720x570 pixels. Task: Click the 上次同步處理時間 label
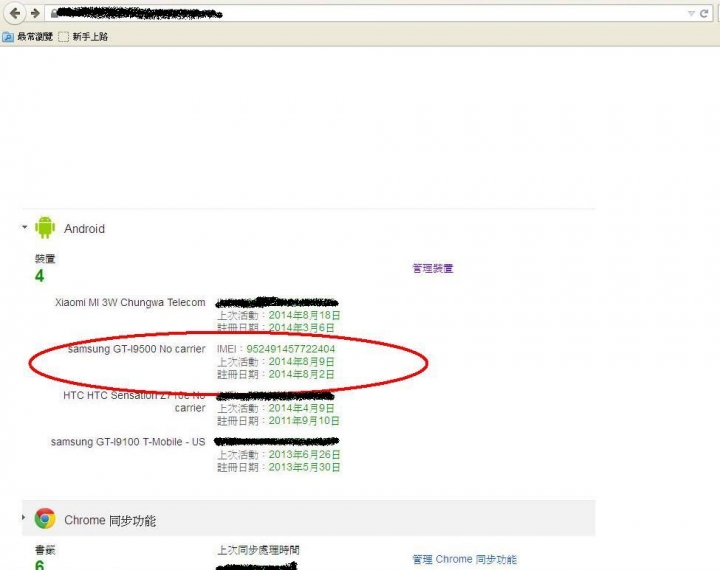[x=258, y=550]
